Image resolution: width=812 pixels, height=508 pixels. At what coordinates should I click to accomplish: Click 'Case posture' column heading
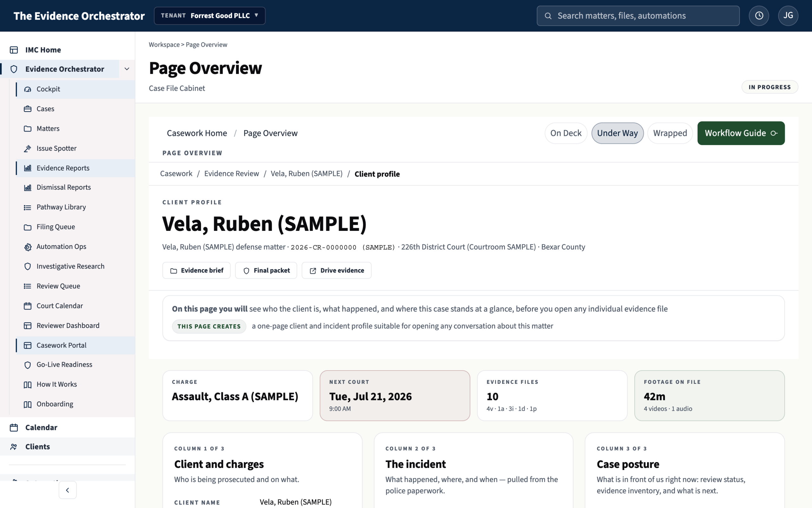pos(628,464)
